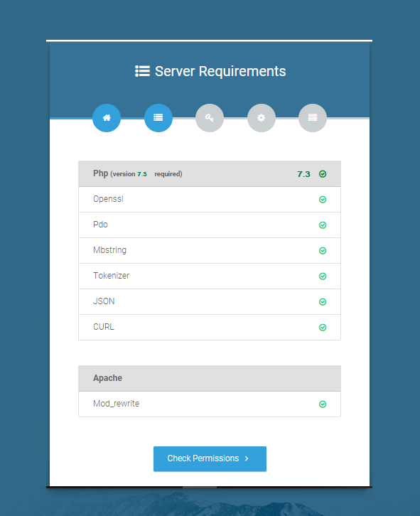The image size is (420, 516).
Task: Click the Openssl green check icon
Action: coord(323,200)
